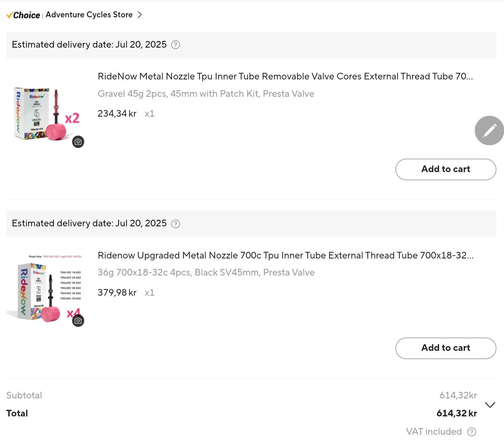
Task: Click the Total 614,32 kr amount
Action: (x=456, y=413)
